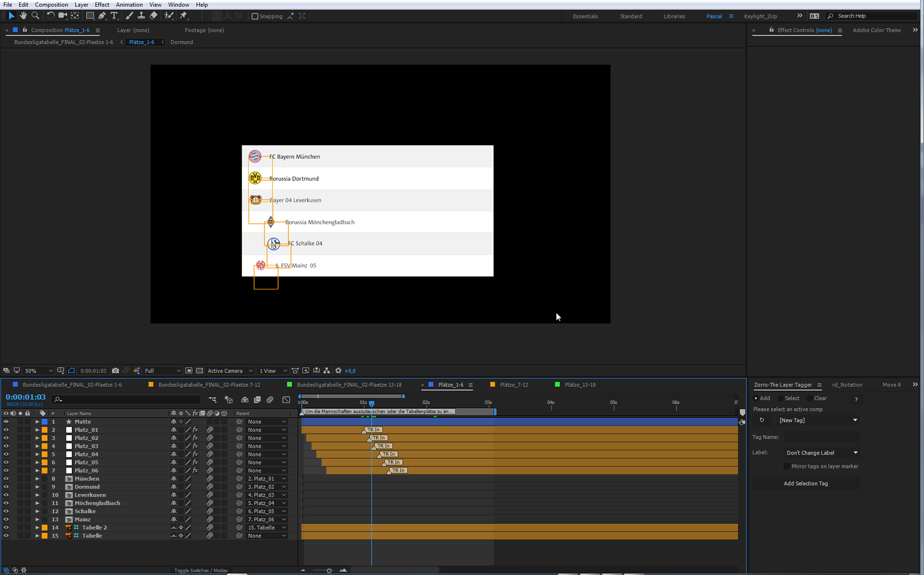Toggle transparency grid in viewer
Viewport: 924px width, 575px height.
click(x=199, y=371)
